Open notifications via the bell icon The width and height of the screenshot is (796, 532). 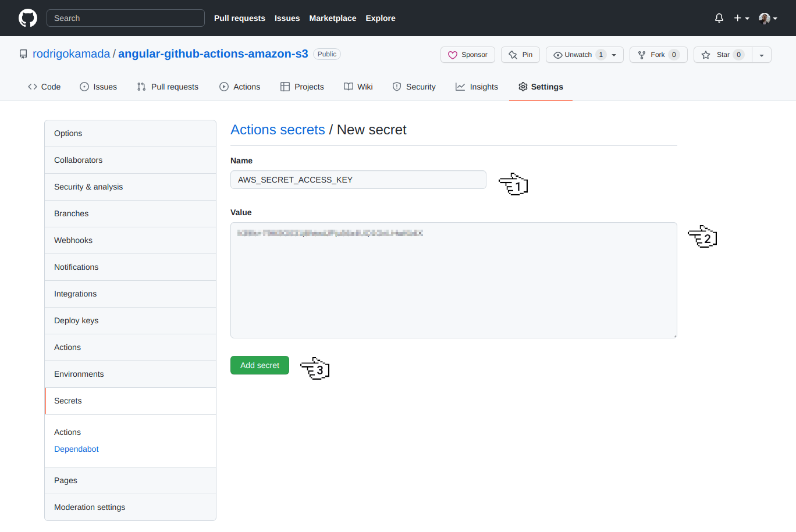point(719,18)
